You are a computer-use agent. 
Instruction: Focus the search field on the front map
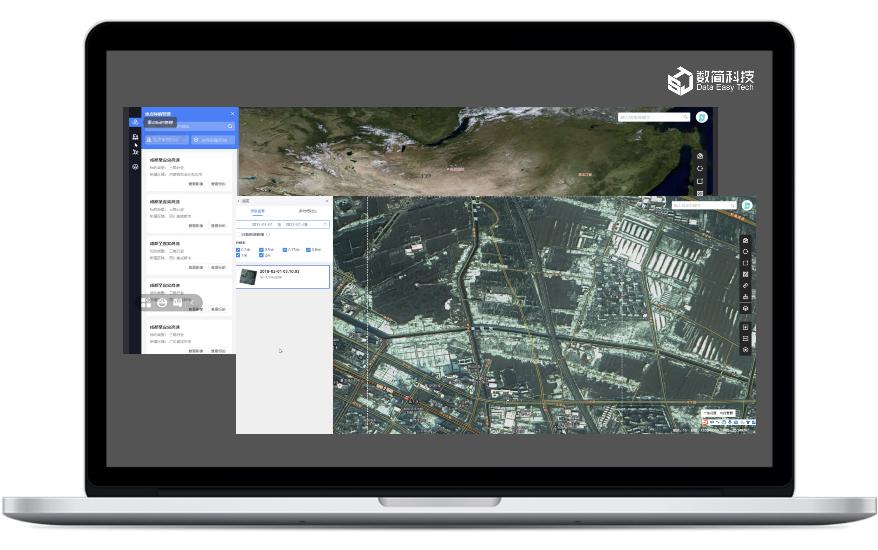pyautogui.click(x=703, y=206)
